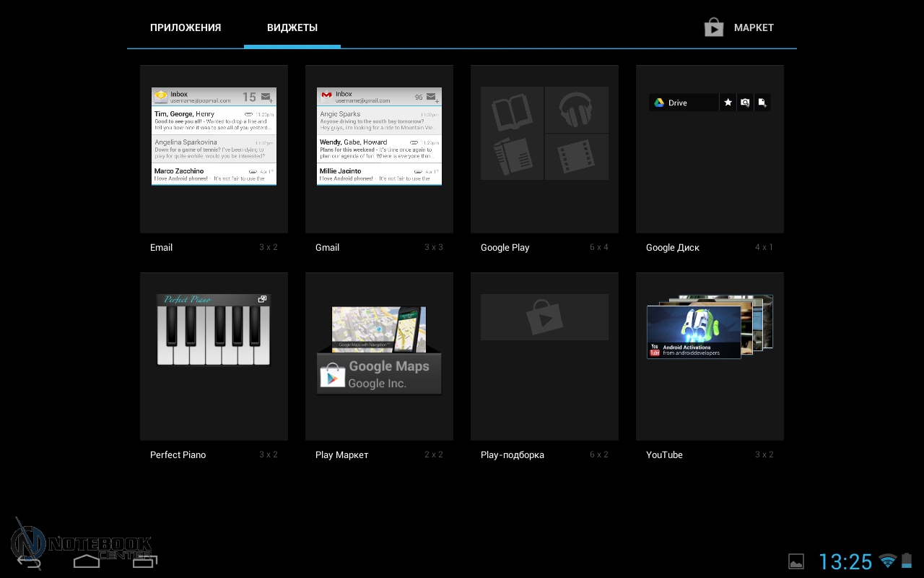This screenshot has width=924, height=578.
Task: Pick the Play Маркет Google Maps widget
Action: [379, 350]
